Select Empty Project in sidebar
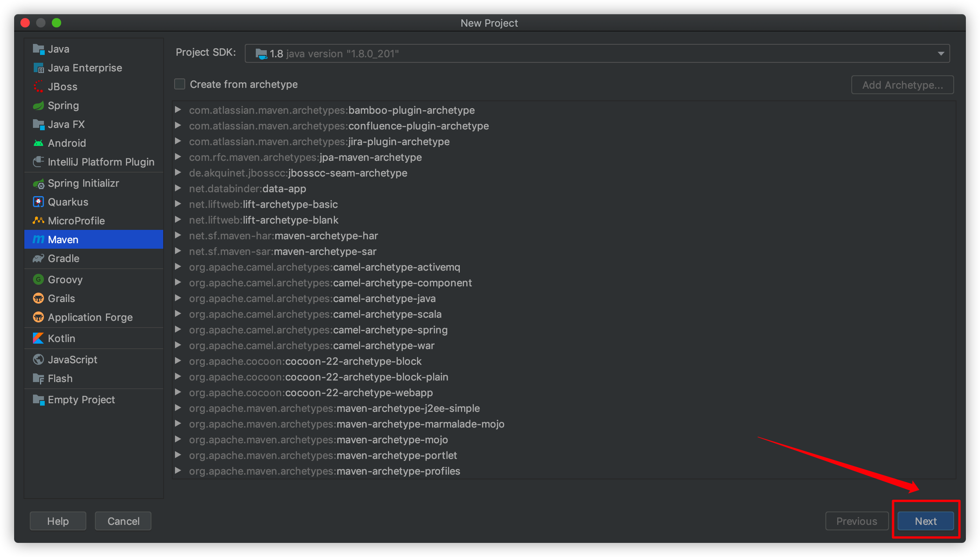 [x=81, y=400]
